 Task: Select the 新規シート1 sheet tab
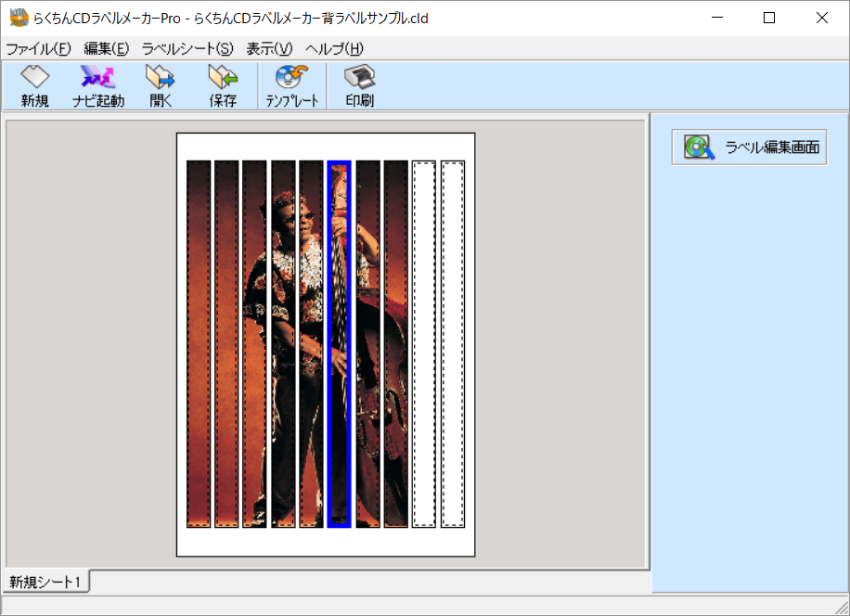45,582
